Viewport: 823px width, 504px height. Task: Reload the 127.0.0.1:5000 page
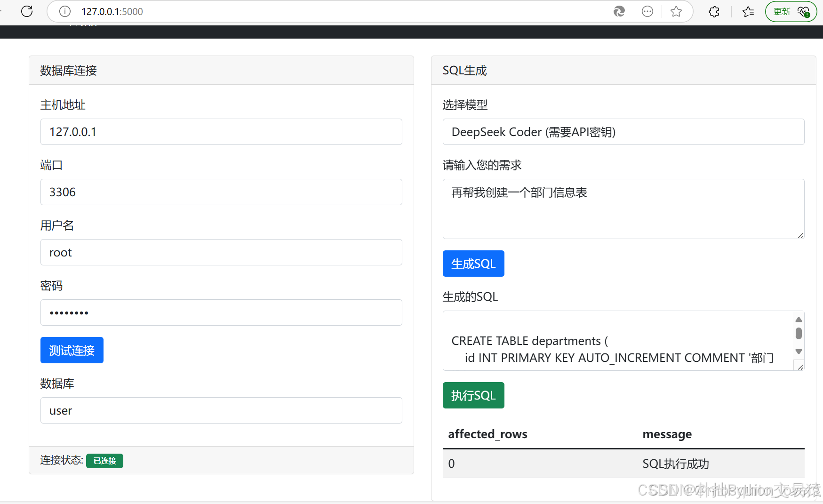coord(27,11)
